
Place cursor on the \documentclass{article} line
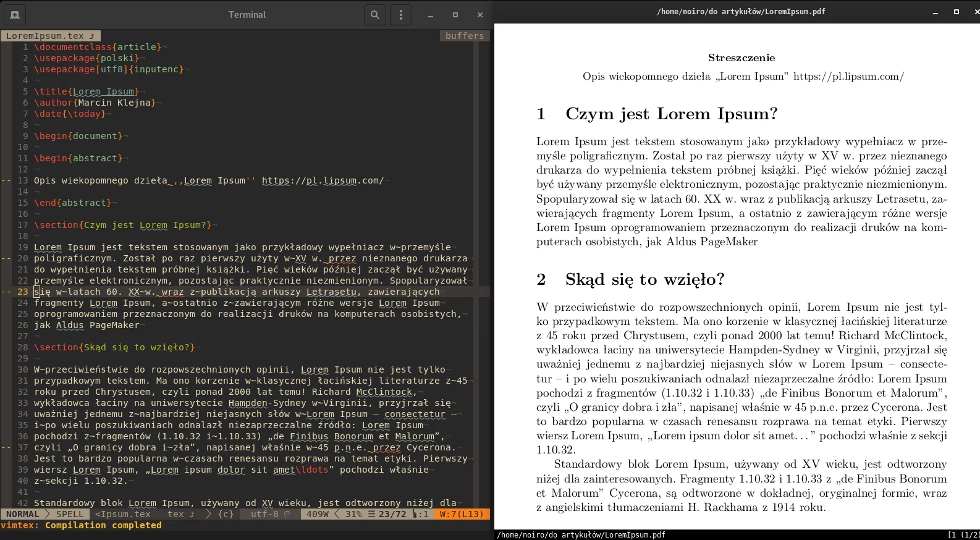click(98, 47)
